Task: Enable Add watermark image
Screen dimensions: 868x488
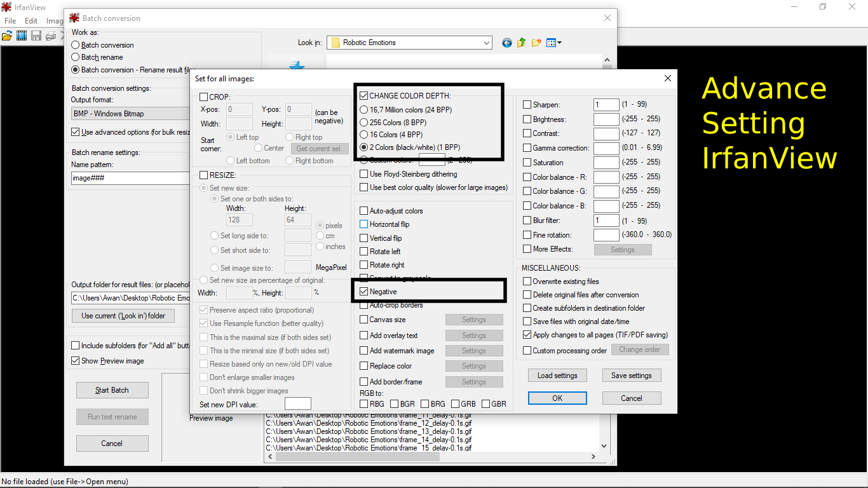Action: (x=363, y=351)
